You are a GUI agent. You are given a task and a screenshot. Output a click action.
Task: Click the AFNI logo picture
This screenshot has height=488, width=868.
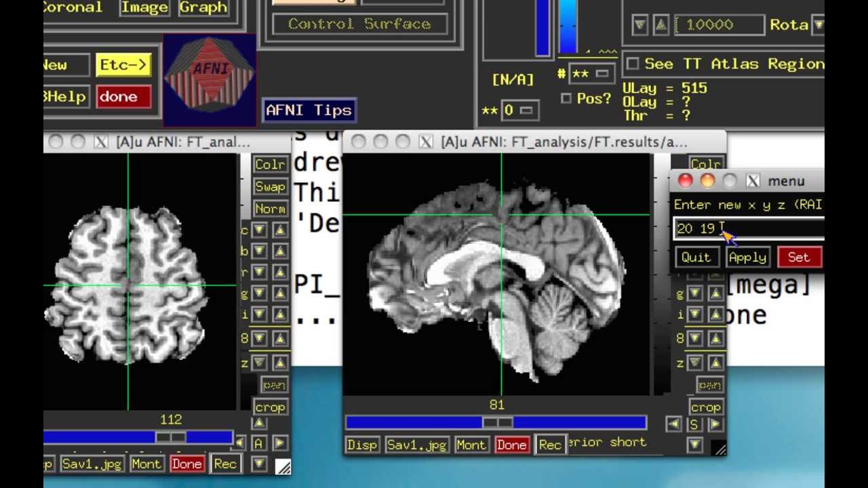210,79
